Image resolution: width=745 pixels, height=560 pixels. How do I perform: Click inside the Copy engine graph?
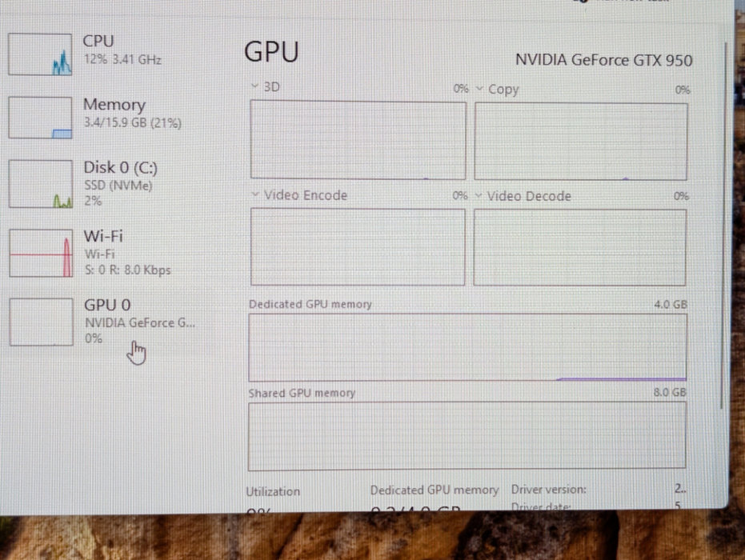pos(580,142)
